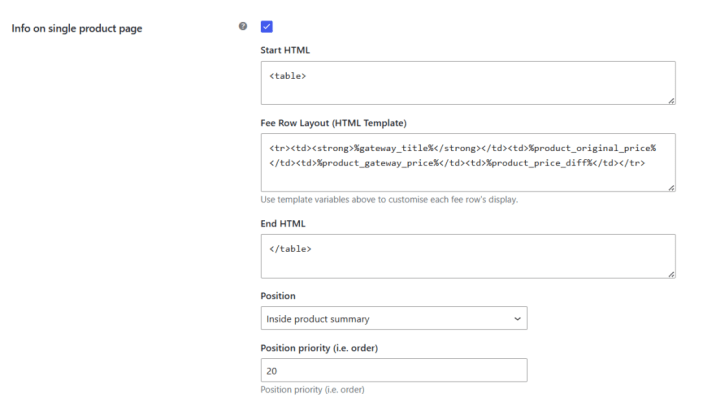The width and height of the screenshot is (703, 398).
Task: Click the End HTML label
Action: click(283, 224)
